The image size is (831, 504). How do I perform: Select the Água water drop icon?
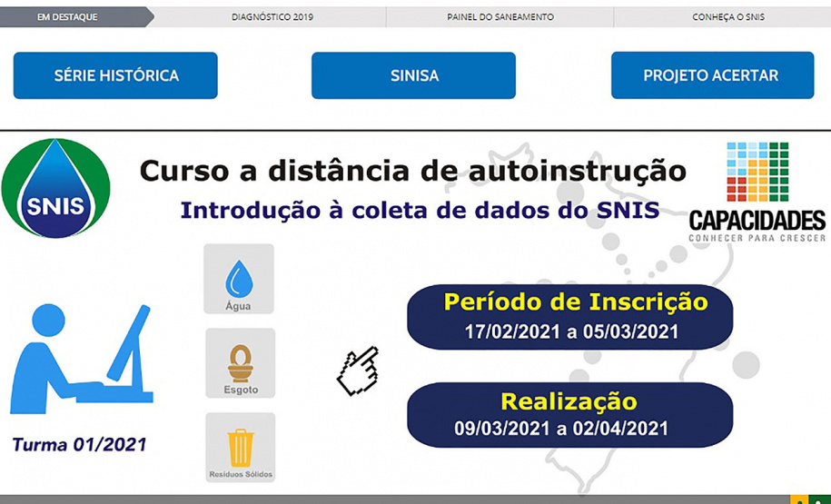point(239,279)
